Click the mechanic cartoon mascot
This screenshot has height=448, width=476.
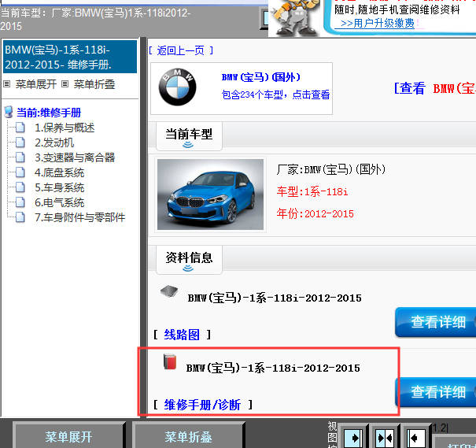294,17
